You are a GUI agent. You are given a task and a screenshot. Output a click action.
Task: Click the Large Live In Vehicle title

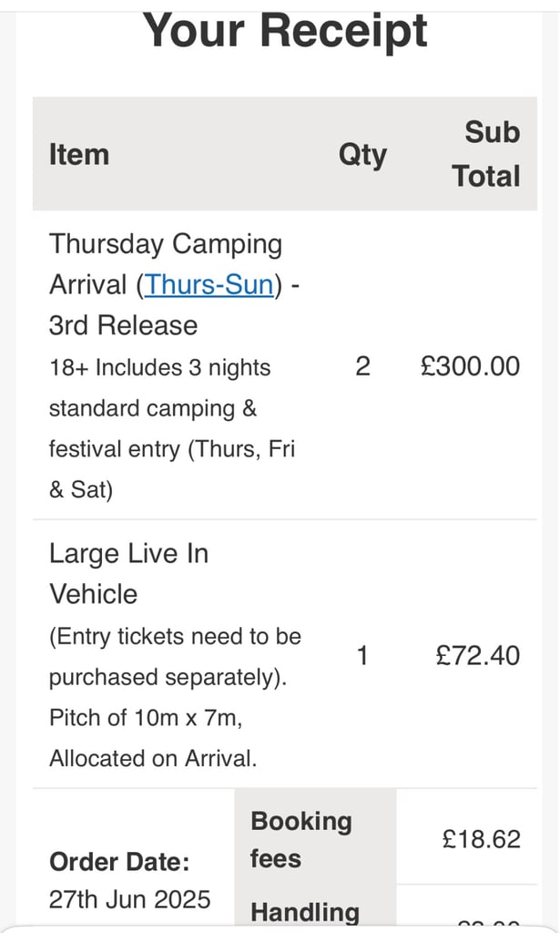[128, 574]
